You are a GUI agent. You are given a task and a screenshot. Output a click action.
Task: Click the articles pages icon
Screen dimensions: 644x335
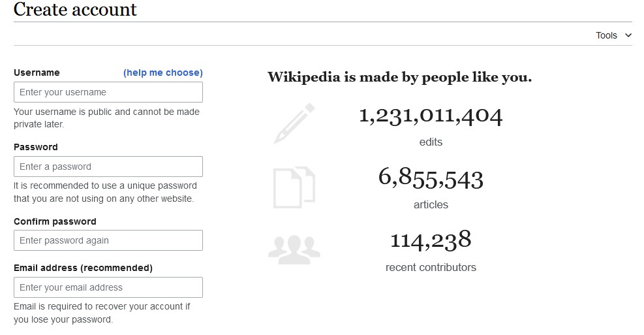(294, 187)
